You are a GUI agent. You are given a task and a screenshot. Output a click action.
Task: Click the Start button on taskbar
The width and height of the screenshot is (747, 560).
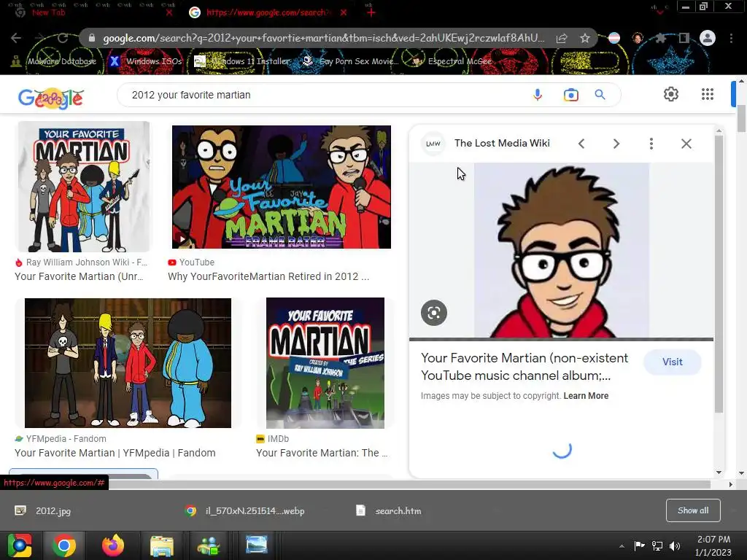point(20,545)
